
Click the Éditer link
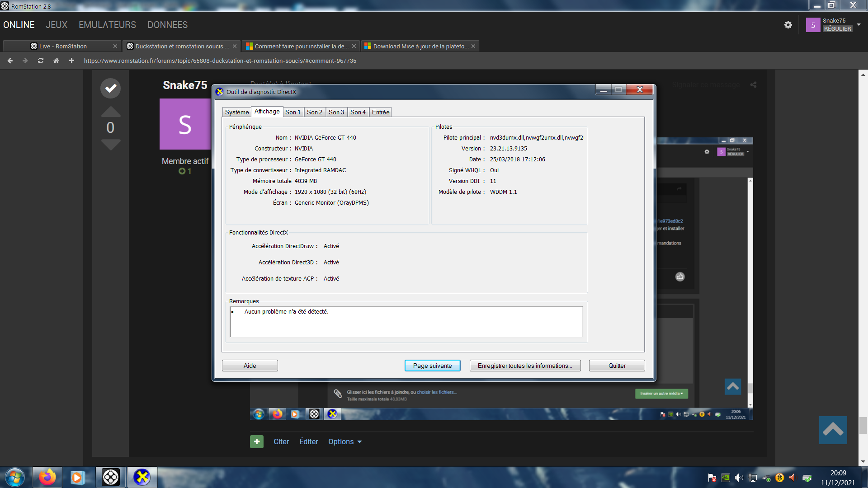309,441
